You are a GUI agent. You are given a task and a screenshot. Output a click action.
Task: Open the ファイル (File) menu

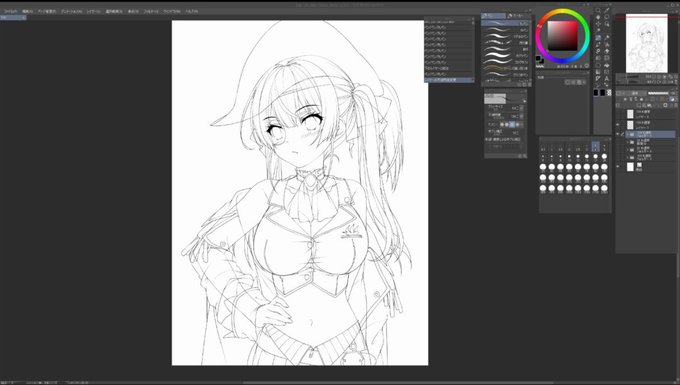tap(10, 11)
